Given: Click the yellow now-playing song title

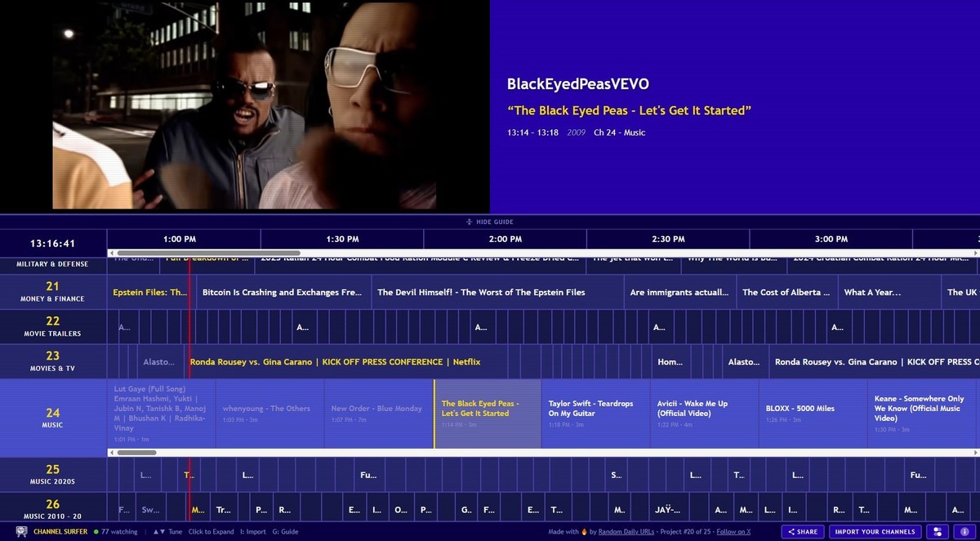Looking at the screenshot, I should click(629, 110).
